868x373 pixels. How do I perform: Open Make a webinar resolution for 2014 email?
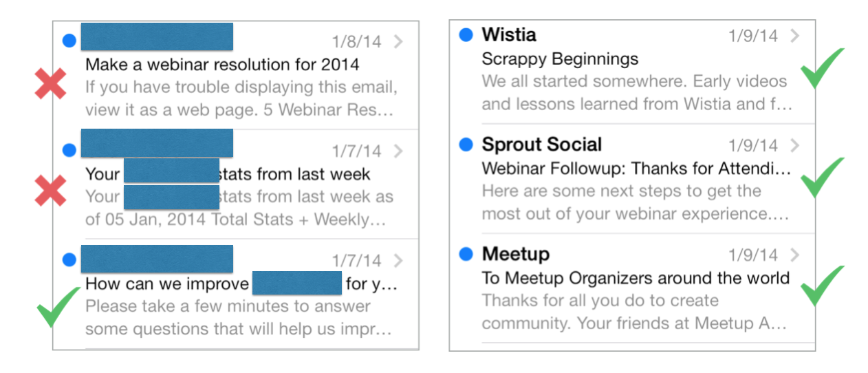(222, 65)
